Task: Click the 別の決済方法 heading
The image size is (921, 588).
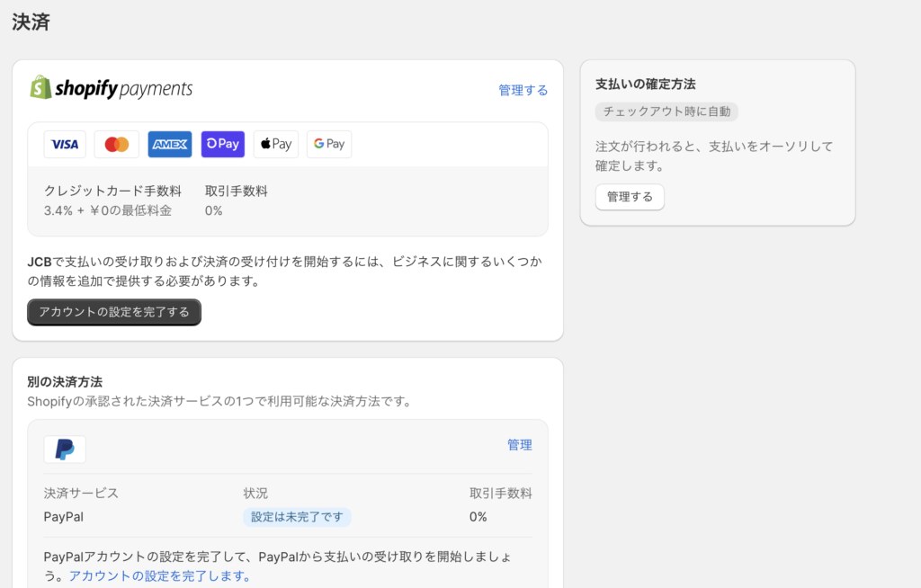Action: (65, 382)
